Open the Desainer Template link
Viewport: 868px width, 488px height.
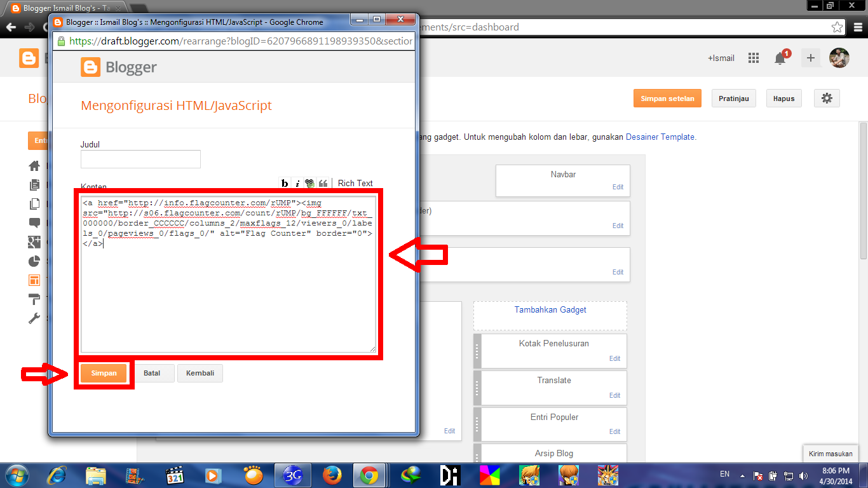pos(660,137)
